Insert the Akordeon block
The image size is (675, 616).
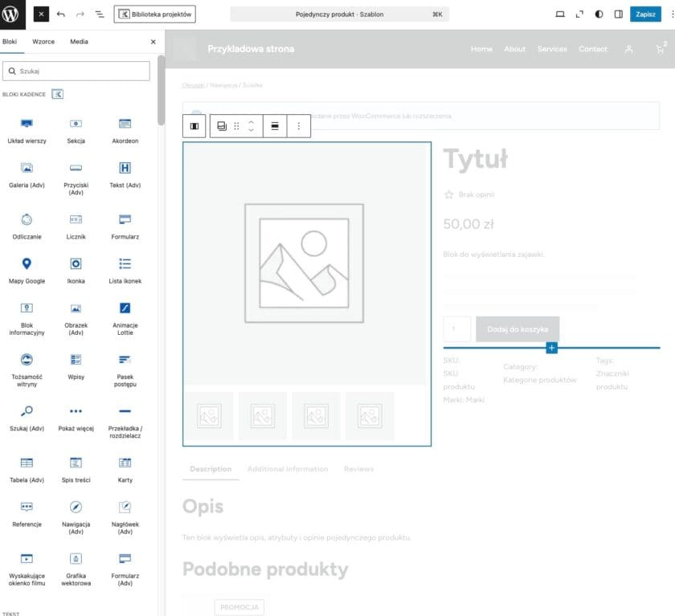pyautogui.click(x=125, y=129)
